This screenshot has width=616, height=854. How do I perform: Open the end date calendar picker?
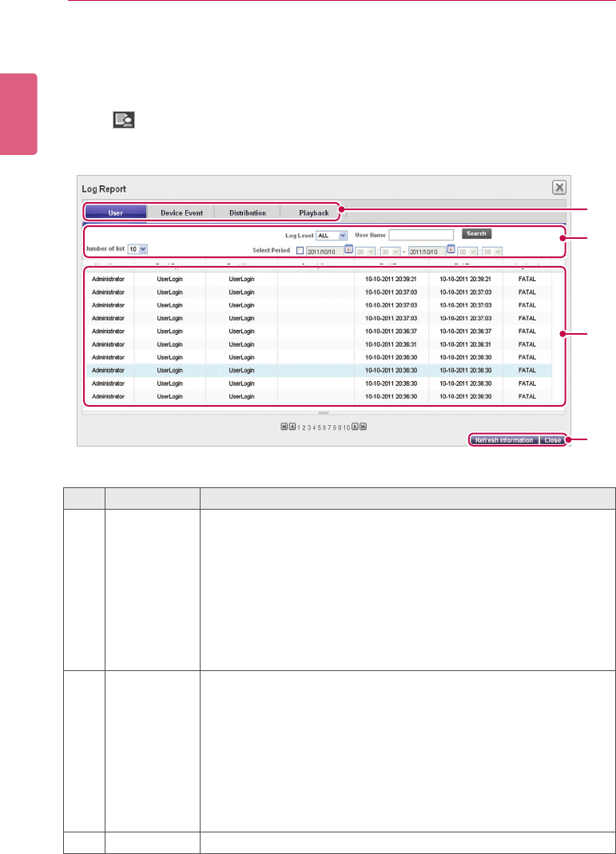(451, 249)
